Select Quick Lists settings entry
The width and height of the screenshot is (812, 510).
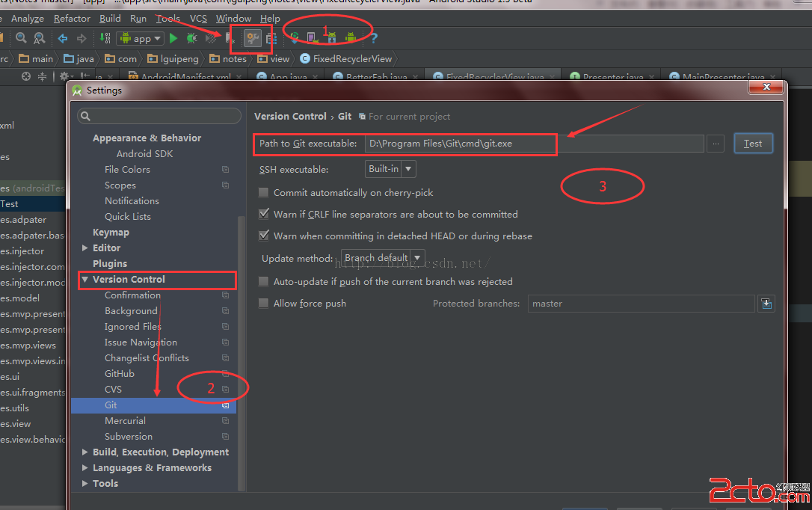click(x=128, y=216)
